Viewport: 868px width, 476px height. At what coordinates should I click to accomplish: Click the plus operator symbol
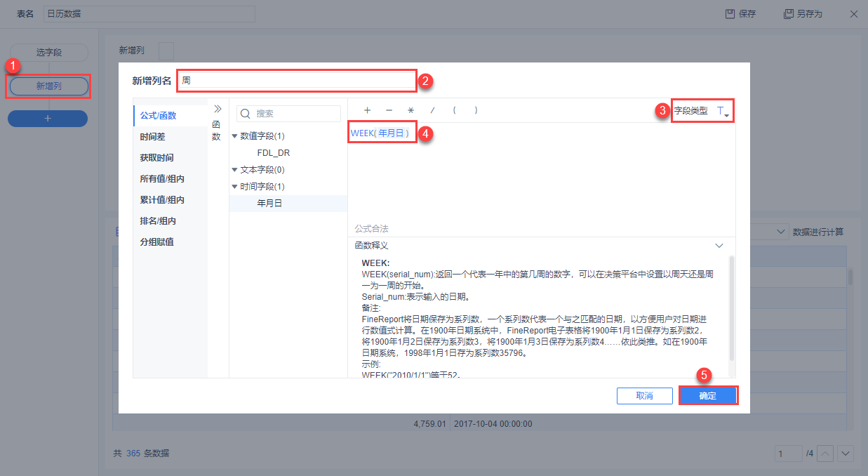tap(367, 110)
